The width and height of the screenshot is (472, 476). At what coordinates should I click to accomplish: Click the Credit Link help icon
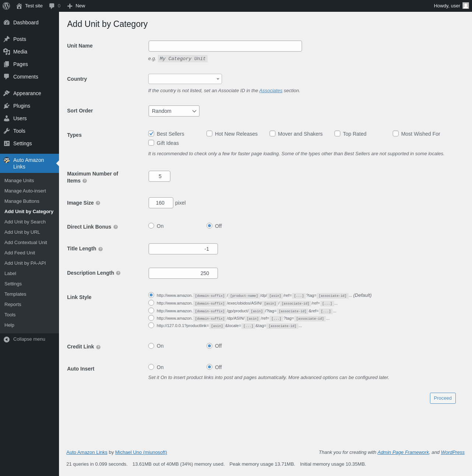tap(98, 347)
